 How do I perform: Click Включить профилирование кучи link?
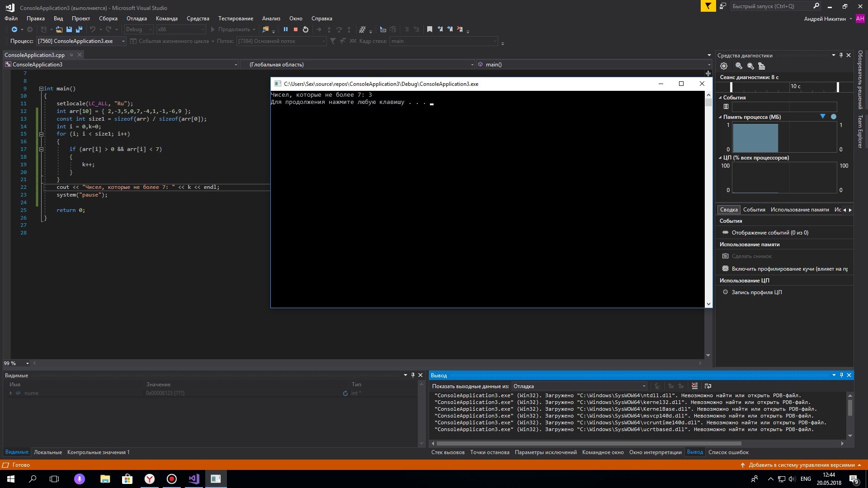[x=789, y=269]
